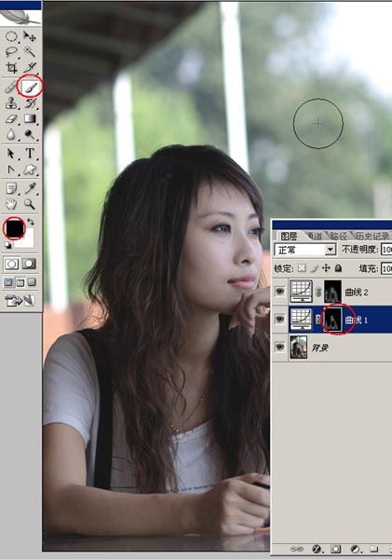392x559 pixels.
Task: Select the Path Selection arrow tool
Action: pyautogui.click(x=11, y=154)
